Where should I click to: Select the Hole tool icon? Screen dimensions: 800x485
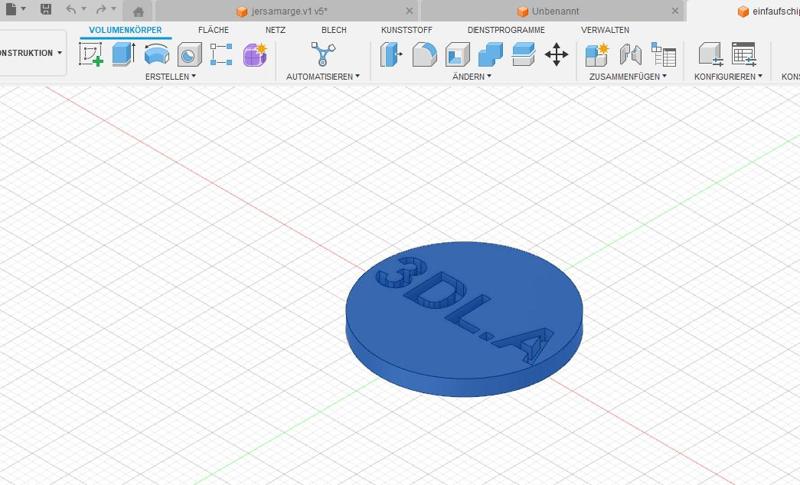coord(189,55)
